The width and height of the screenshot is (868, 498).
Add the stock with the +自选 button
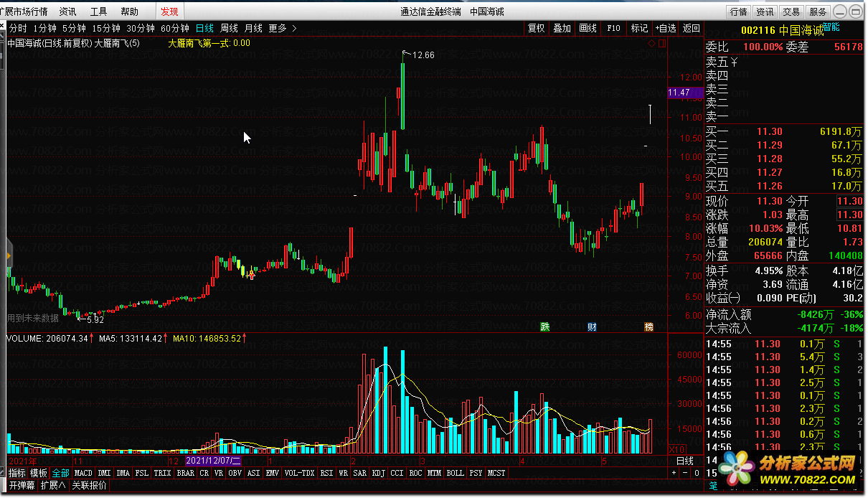(665, 28)
